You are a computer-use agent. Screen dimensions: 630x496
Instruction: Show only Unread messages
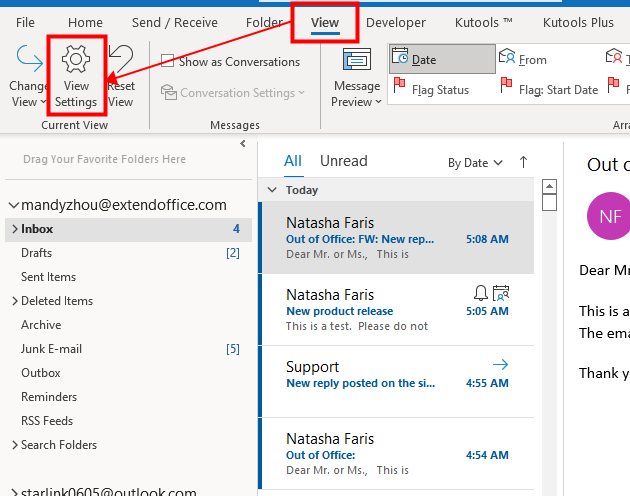click(343, 161)
